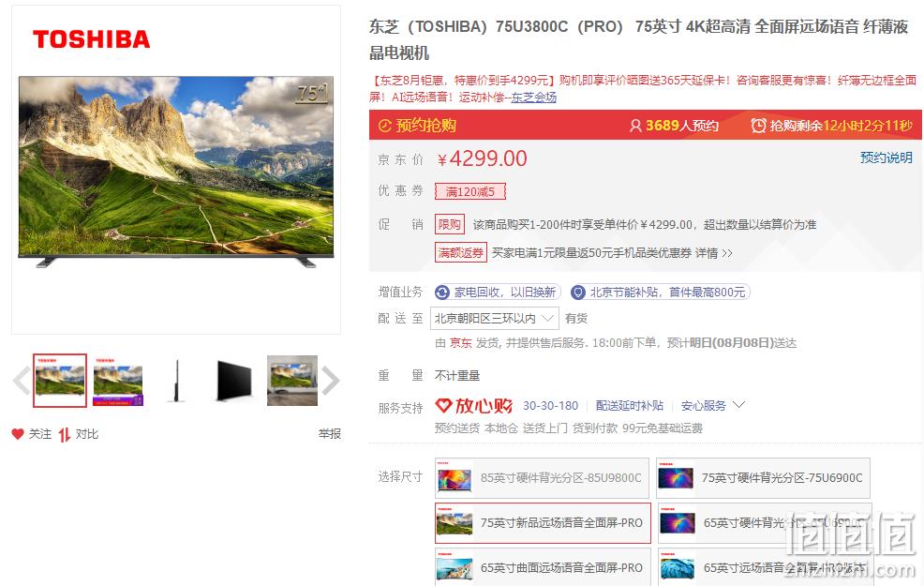924x586 pixels.
Task: Click the 预约抢购 banner label
Action: 425,126
